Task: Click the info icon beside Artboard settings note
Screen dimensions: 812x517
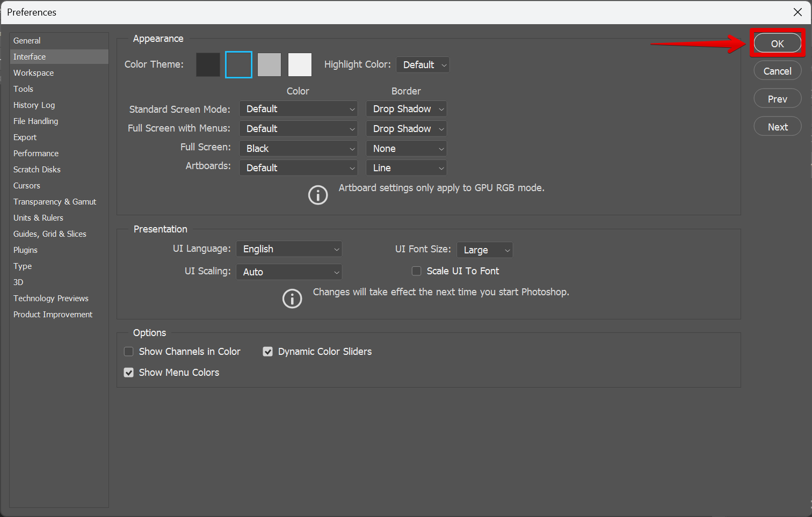Action: tap(318, 195)
